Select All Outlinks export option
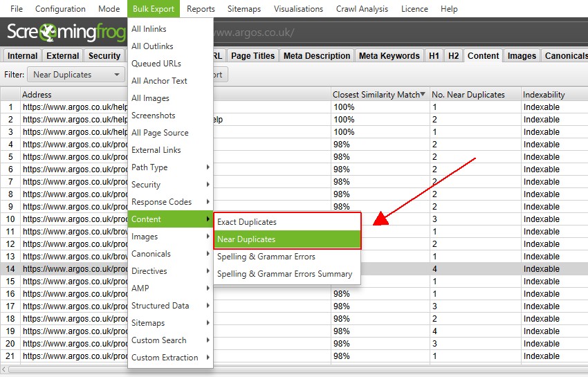Viewport: 588px width, 377px height. [x=170, y=46]
